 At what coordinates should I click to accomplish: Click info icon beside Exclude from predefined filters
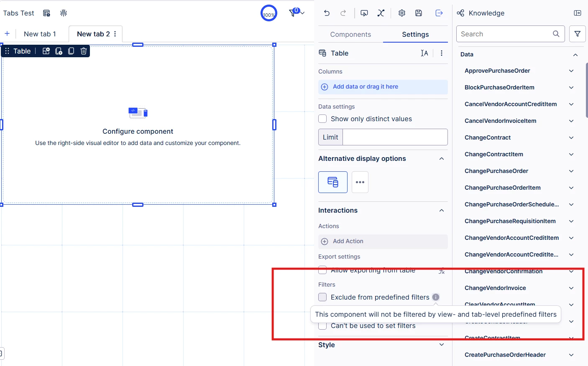click(436, 297)
